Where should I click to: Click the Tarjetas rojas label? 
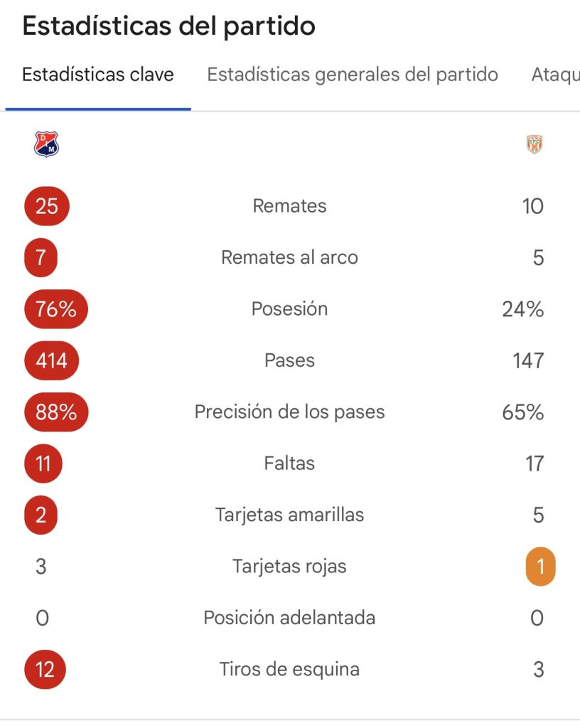[289, 567]
